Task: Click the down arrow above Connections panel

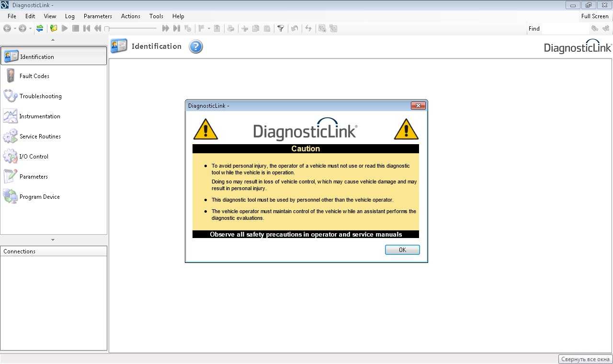Action: pos(53,240)
